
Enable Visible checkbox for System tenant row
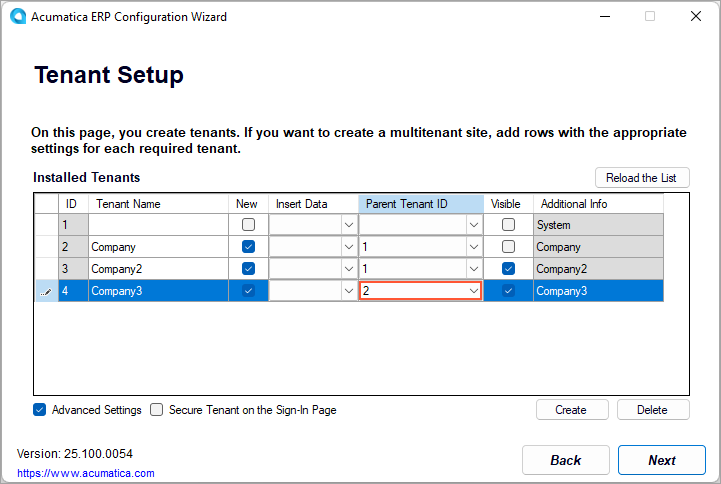[x=508, y=225]
